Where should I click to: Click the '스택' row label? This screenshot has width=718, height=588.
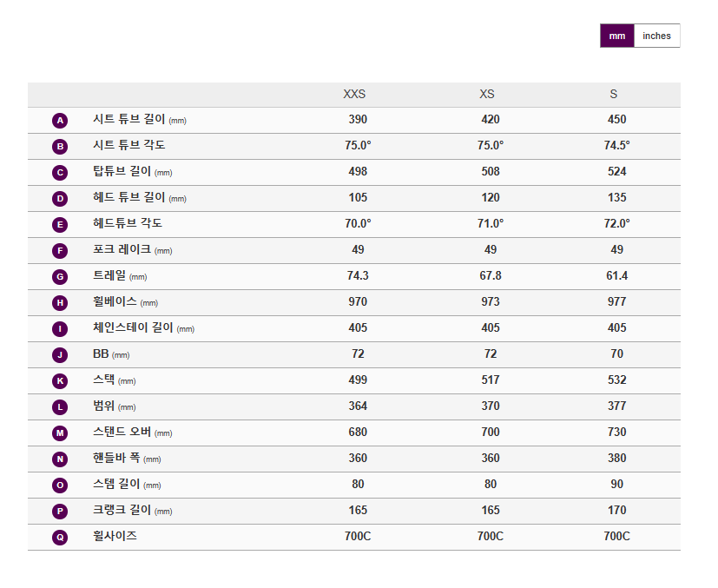pos(103,380)
